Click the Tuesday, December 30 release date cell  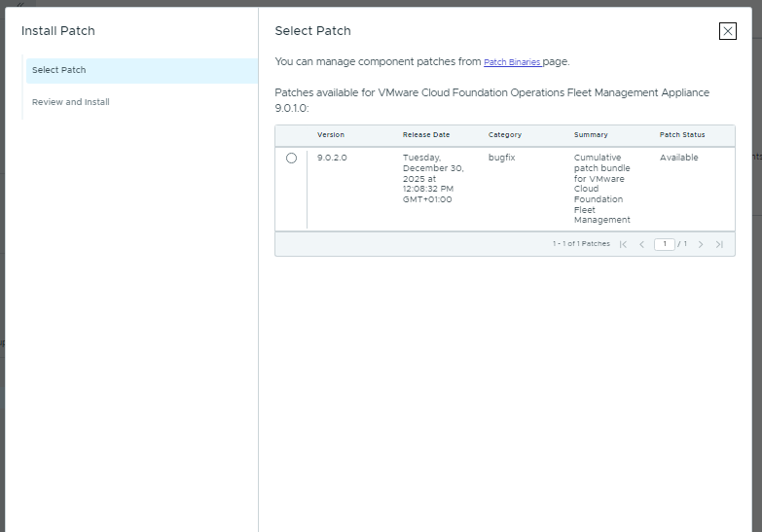click(x=433, y=178)
